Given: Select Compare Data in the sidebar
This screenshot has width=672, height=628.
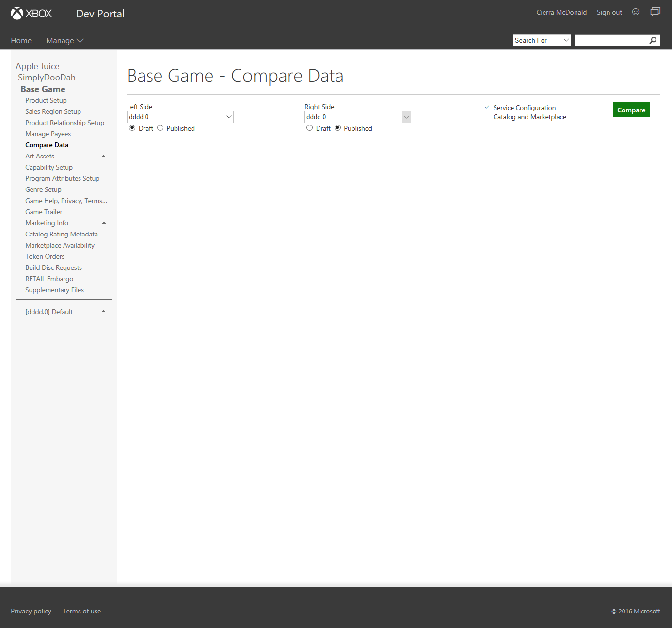Looking at the screenshot, I should (x=47, y=145).
